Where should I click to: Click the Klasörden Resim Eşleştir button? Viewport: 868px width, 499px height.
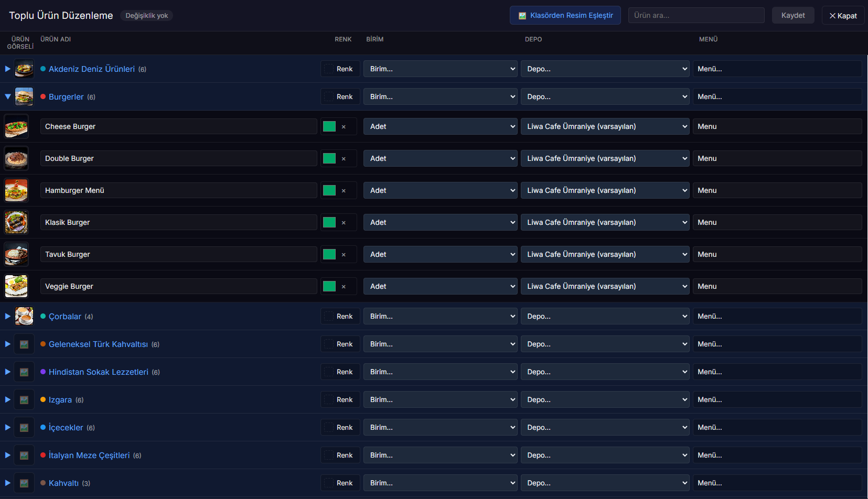565,16
